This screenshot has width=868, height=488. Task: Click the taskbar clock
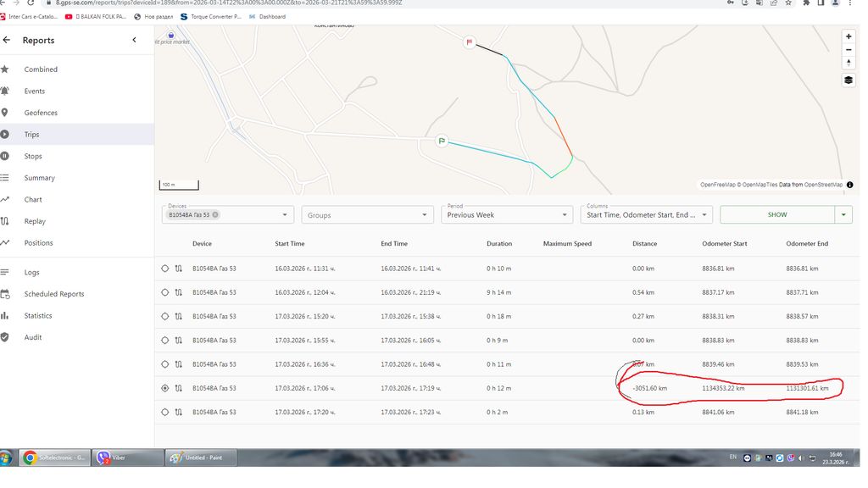[x=835, y=458]
